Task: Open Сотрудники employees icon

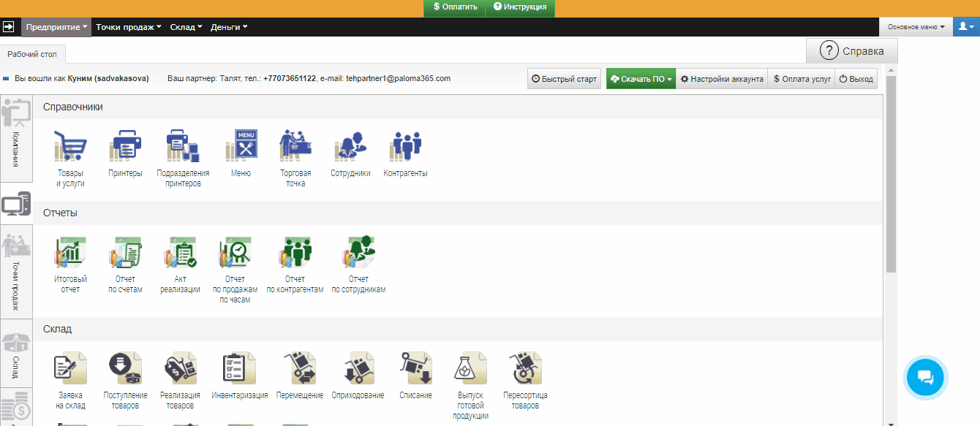Action: click(x=350, y=147)
